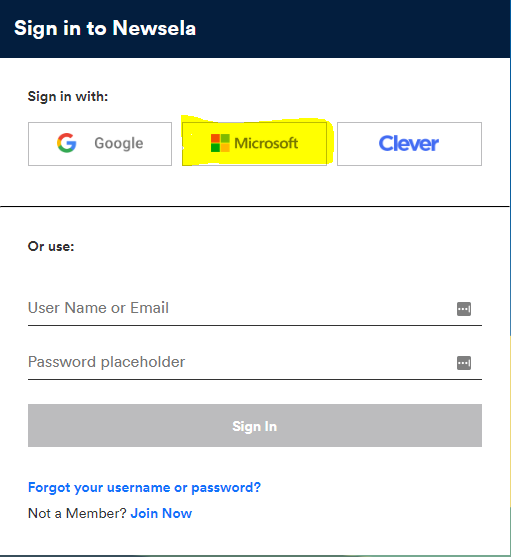
Task: Click the word Microsoft inside its button
Action: (266, 143)
